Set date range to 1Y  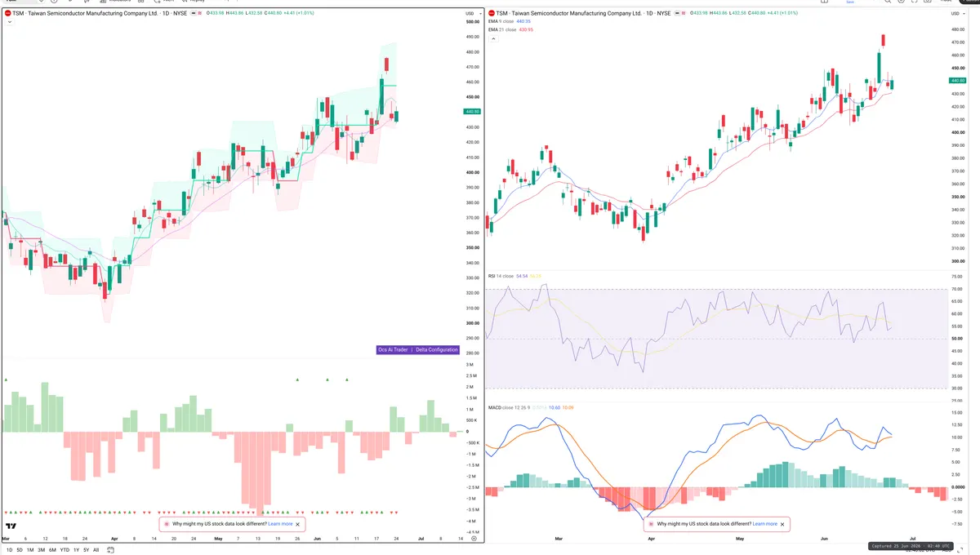click(76, 550)
